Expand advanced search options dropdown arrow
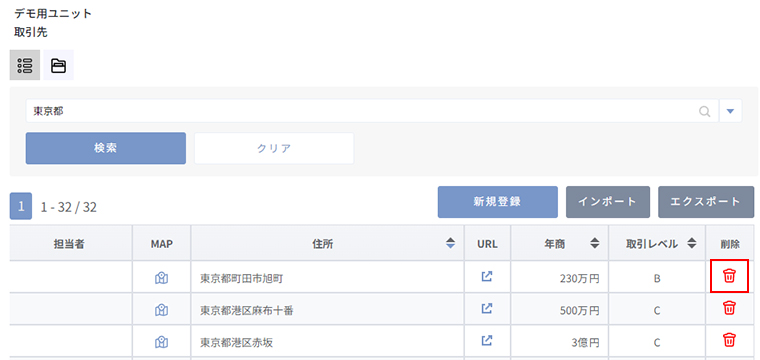 point(730,111)
